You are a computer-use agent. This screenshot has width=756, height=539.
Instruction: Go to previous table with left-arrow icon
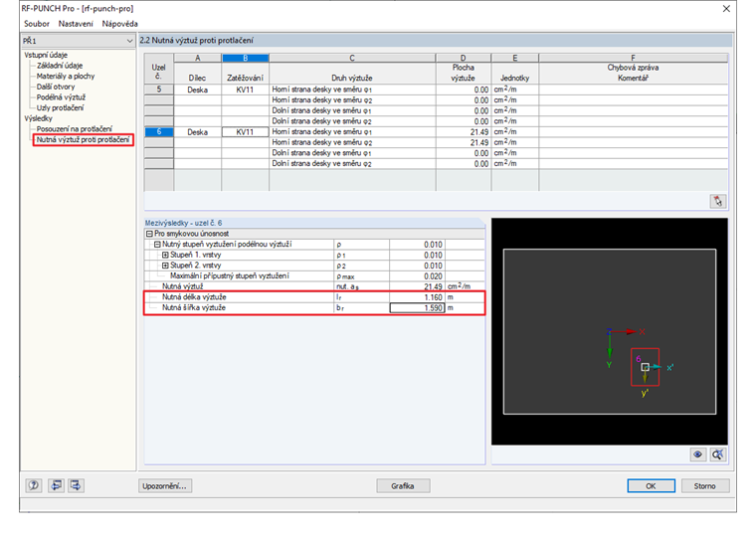coord(56,485)
